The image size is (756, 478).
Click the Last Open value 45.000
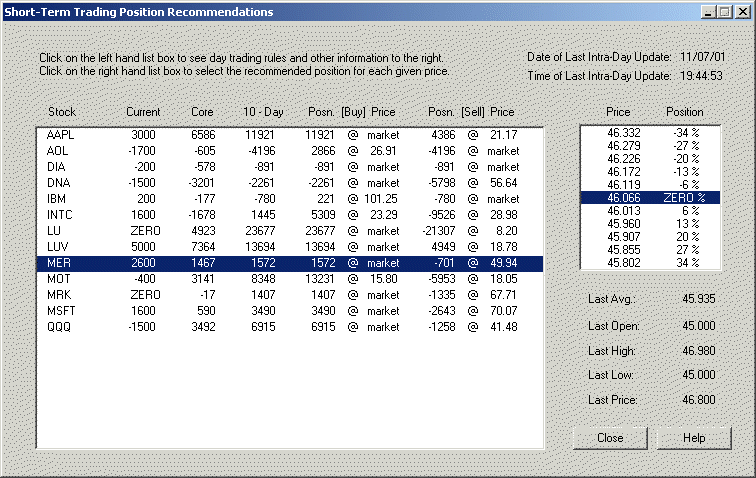[699, 326]
